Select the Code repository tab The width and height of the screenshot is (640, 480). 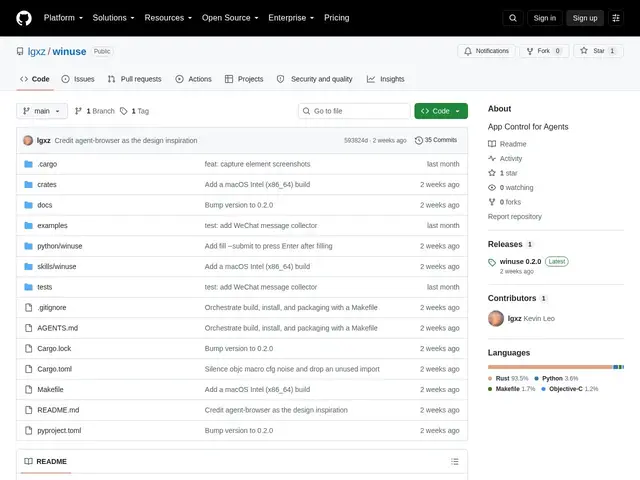pyautogui.click(x=35, y=79)
